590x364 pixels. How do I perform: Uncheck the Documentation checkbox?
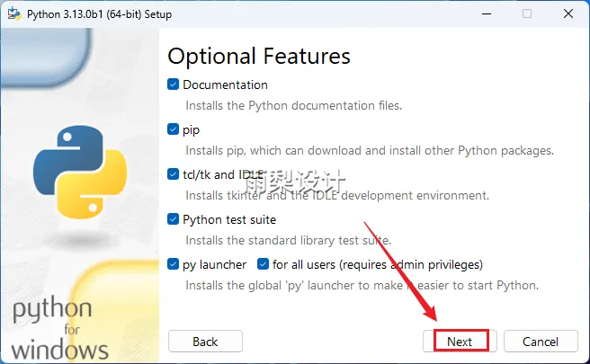point(173,84)
